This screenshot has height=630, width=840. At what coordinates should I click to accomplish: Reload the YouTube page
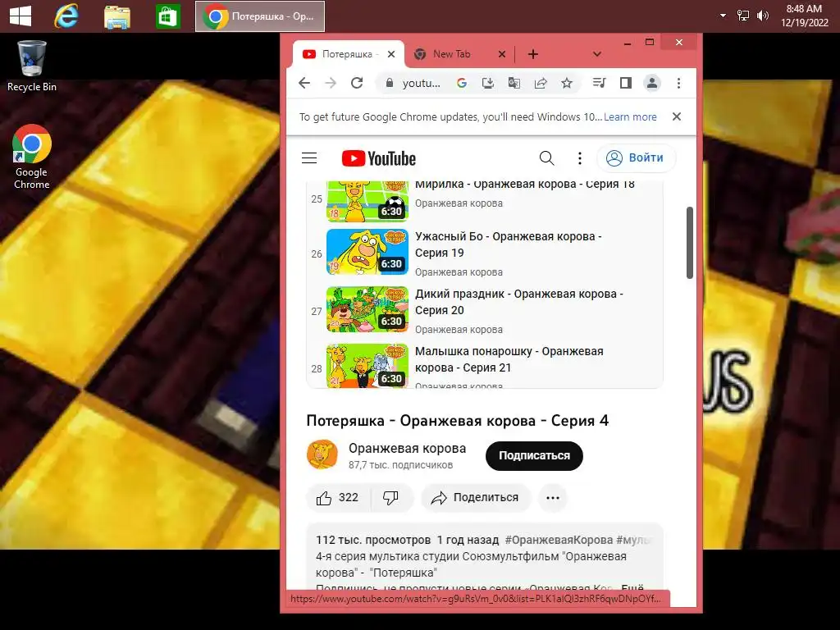pos(357,83)
